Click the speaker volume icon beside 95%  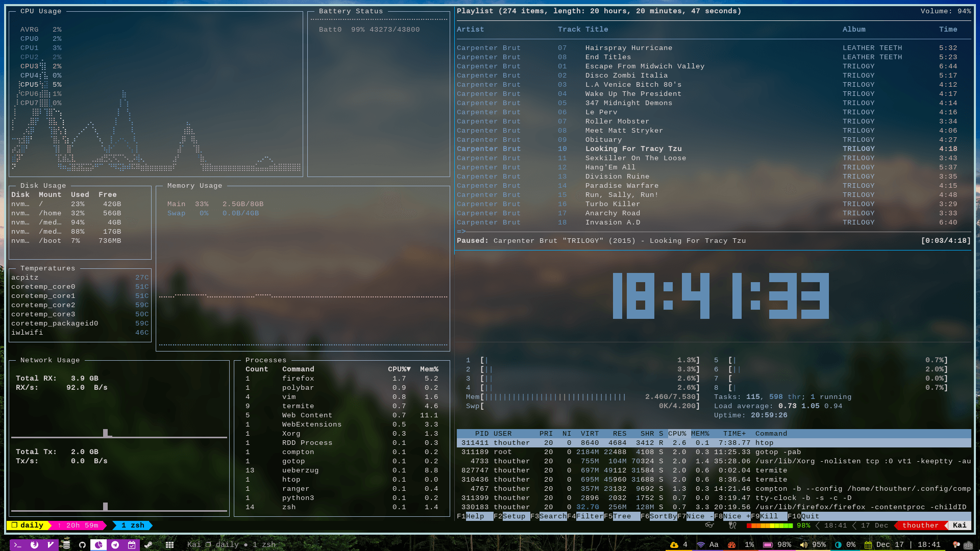(804, 545)
